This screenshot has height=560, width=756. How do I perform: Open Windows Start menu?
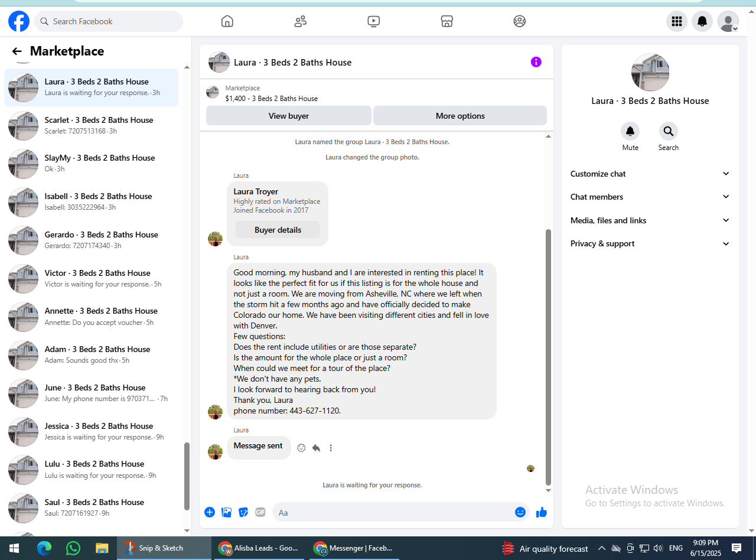click(14, 548)
